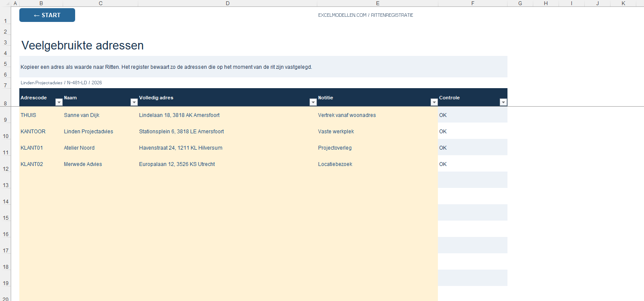Click the Locatiebezoek note cell
Image resolution: width=644 pixels, height=301 pixels.
click(x=377, y=164)
